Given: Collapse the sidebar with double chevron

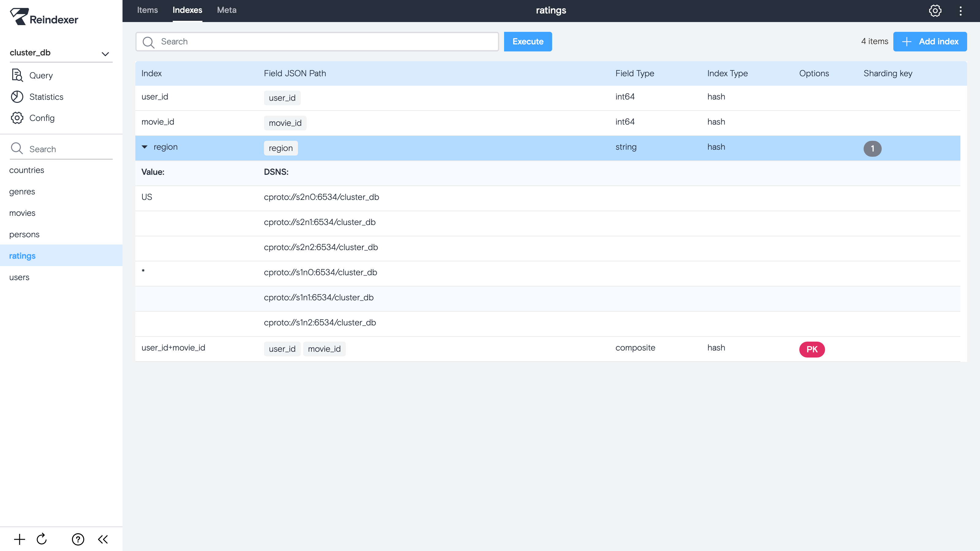Looking at the screenshot, I should pyautogui.click(x=103, y=539).
